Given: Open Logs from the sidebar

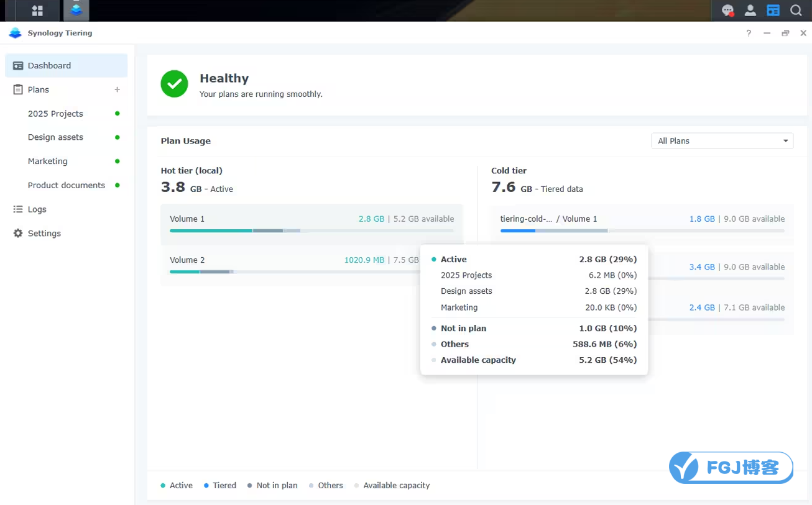Looking at the screenshot, I should (x=37, y=209).
